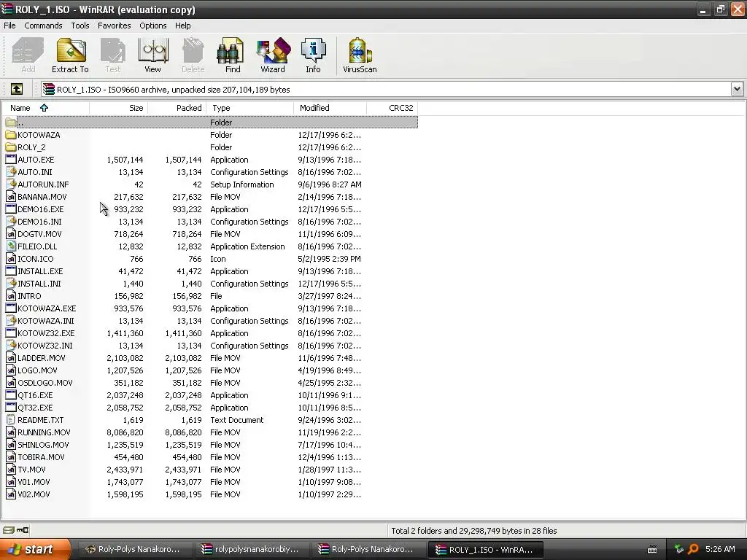Screen dimensions: 747x560
Task: Open the File menu
Action: pyautogui.click(x=9, y=26)
